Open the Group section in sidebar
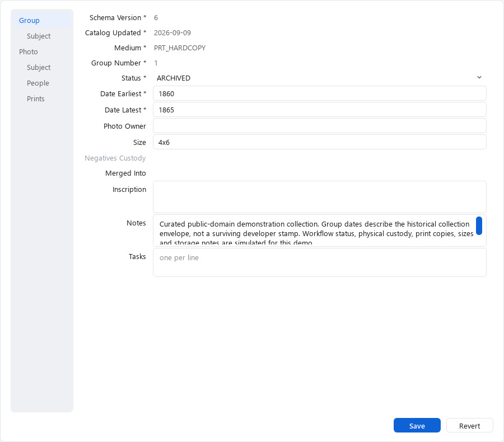 tap(42, 20)
